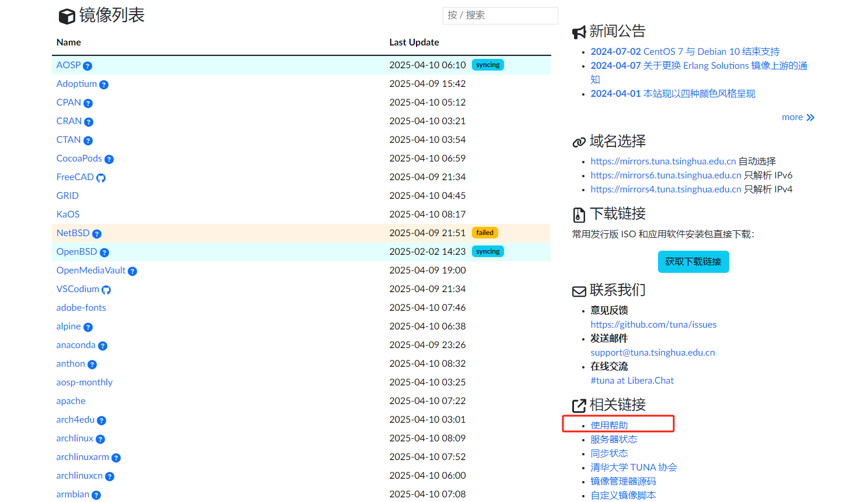Open the AOSP mirror link

tap(68, 65)
